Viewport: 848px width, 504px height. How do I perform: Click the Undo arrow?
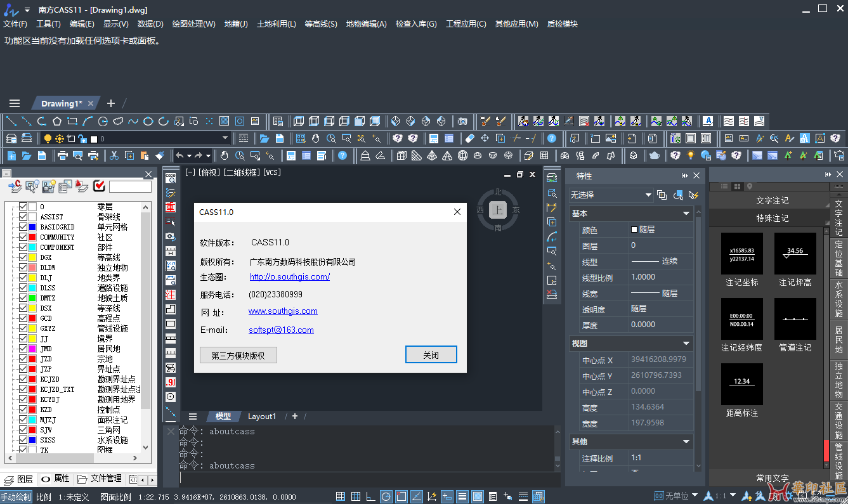point(179,155)
